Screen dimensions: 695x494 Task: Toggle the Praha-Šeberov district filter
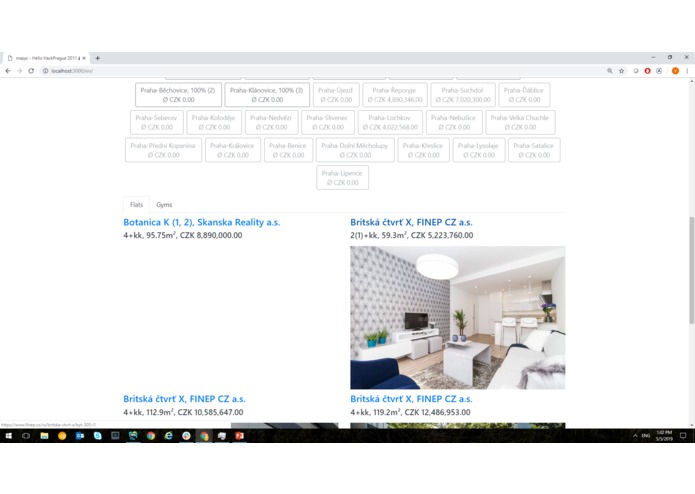[x=157, y=122]
